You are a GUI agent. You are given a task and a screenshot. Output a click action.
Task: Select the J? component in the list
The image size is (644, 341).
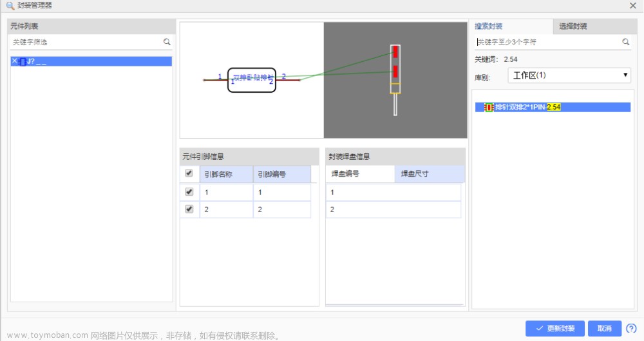(x=91, y=61)
